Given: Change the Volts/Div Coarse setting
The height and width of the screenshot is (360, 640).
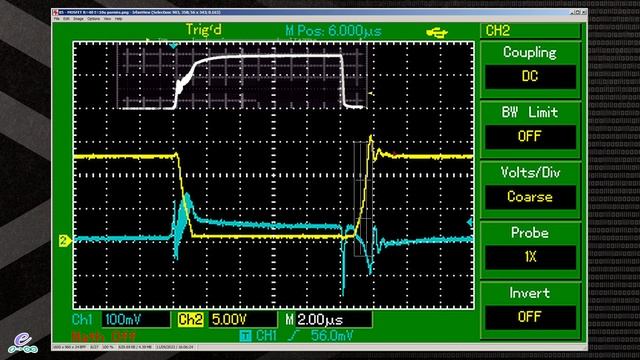Looking at the screenshot, I should (x=530, y=197).
